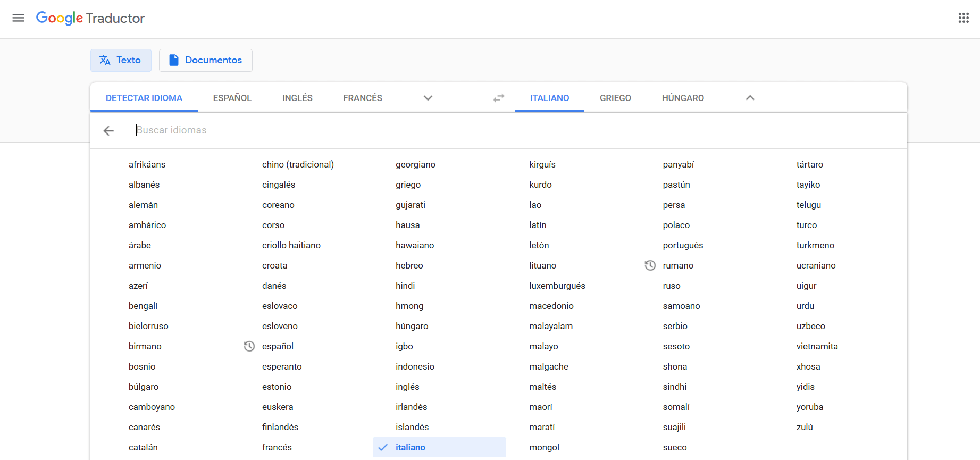Pick rumano in the language list

678,265
